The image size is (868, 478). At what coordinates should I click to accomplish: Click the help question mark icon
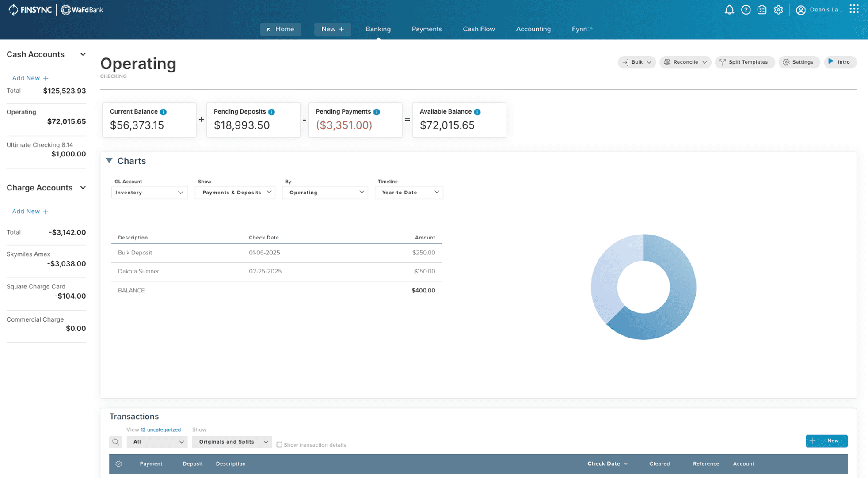[746, 10]
